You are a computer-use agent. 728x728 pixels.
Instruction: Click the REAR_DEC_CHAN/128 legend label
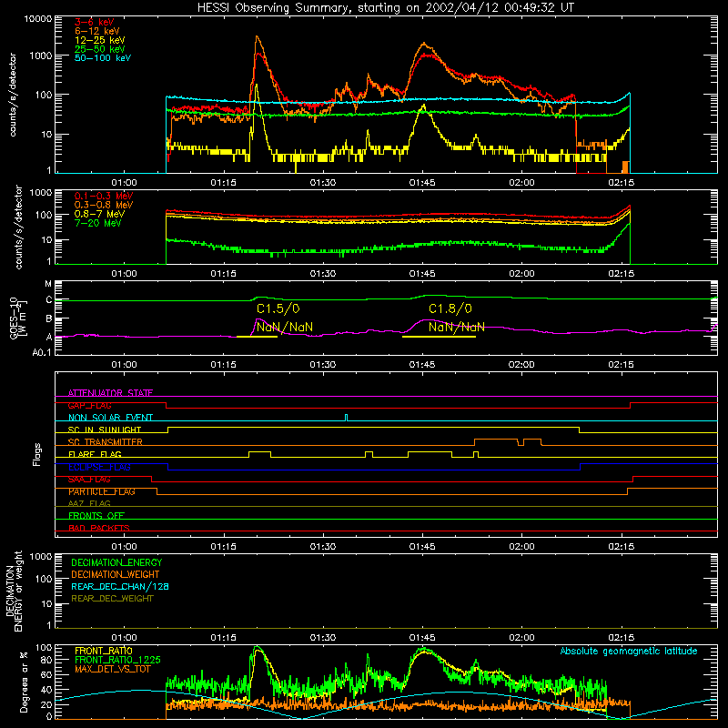click(120, 586)
